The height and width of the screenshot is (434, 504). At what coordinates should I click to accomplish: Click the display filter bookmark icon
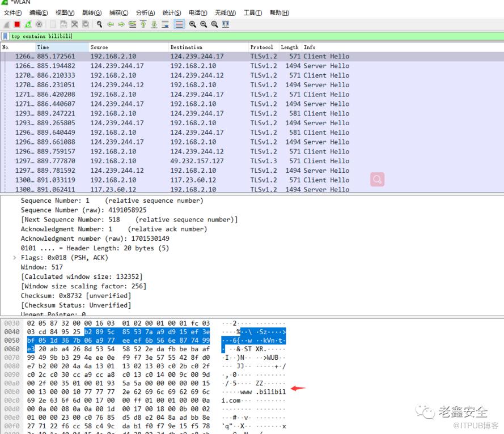(x=5, y=36)
